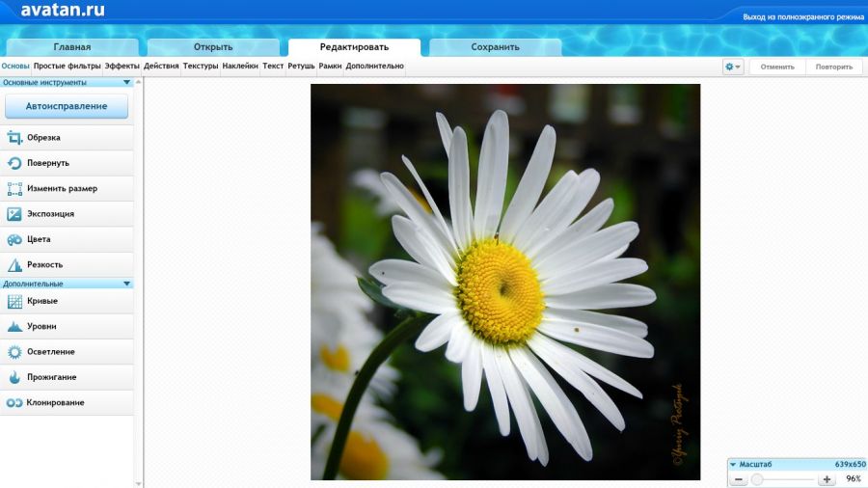This screenshot has width=868, height=488.
Task: Click the Rotate (Повернуть) icon
Action: (x=14, y=163)
